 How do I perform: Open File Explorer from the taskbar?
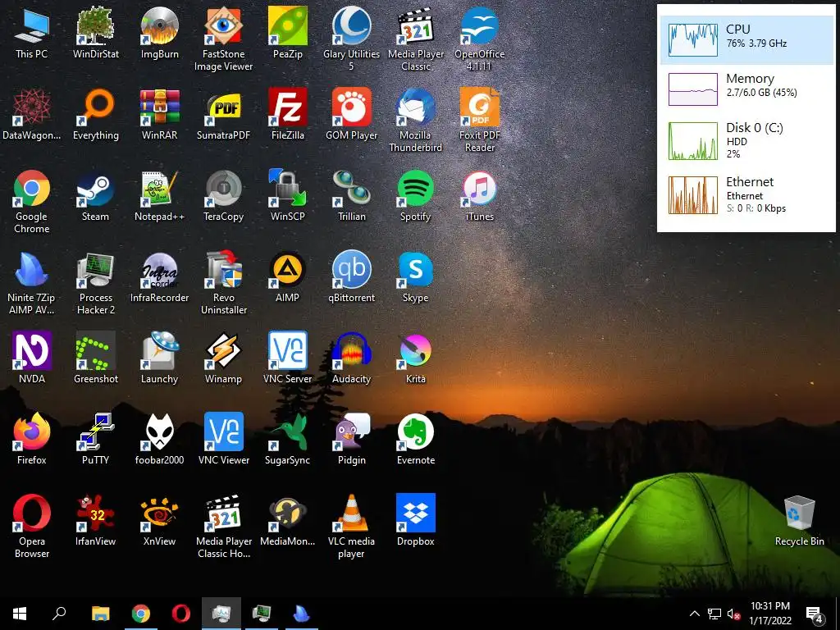pyautogui.click(x=100, y=614)
